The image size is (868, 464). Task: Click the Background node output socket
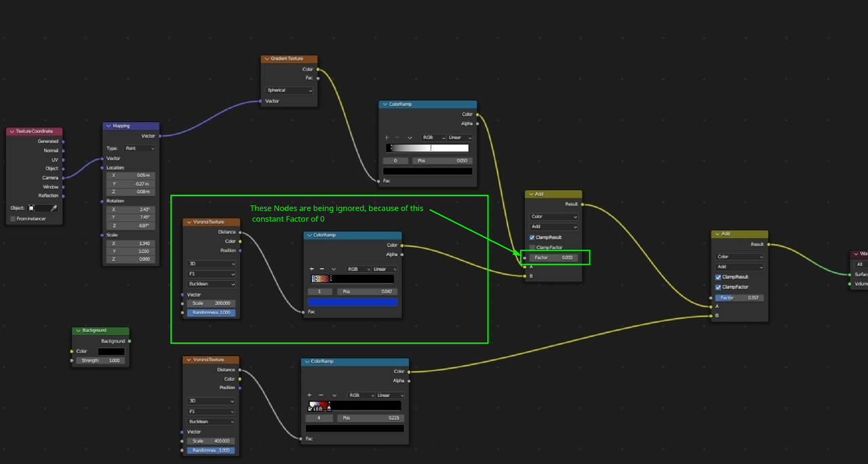pos(129,341)
